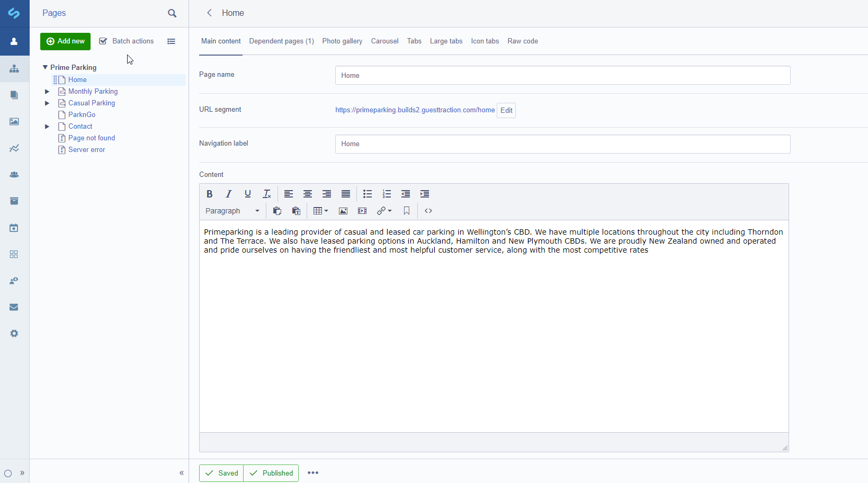Edit the URL segment
The height and width of the screenshot is (483, 868).
506,110
